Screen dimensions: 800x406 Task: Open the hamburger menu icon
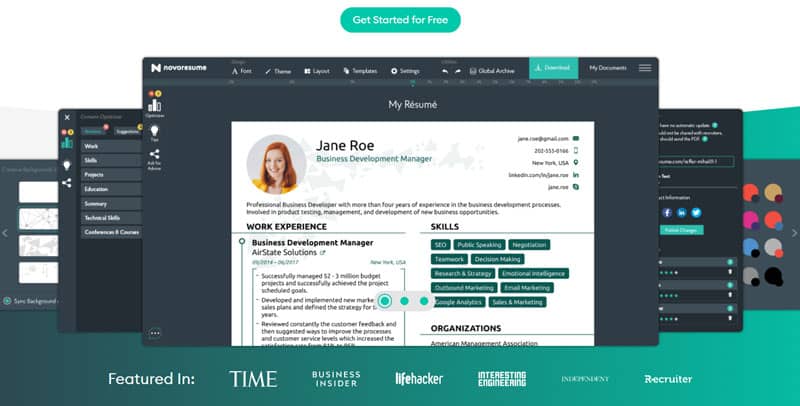click(x=645, y=68)
